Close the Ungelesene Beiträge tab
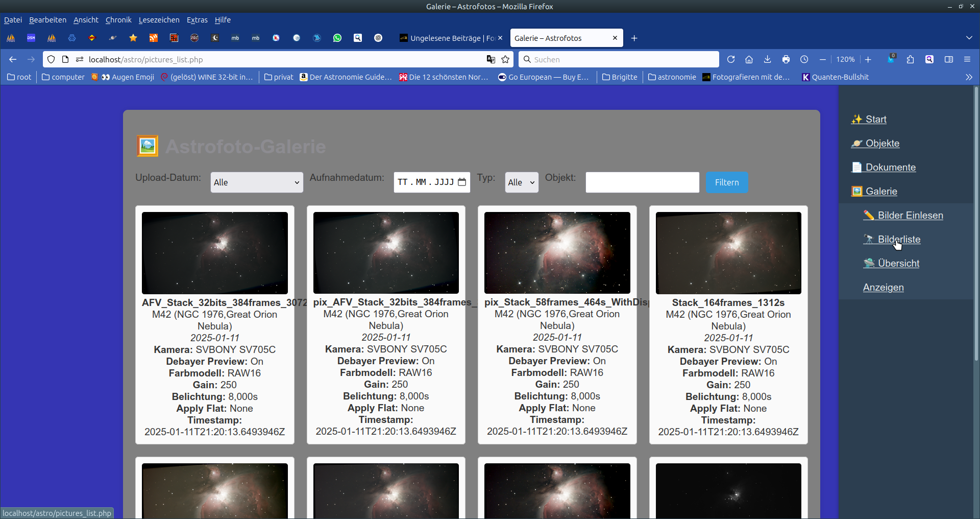The width and height of the screenshot is (980, 519). point(500,38)
